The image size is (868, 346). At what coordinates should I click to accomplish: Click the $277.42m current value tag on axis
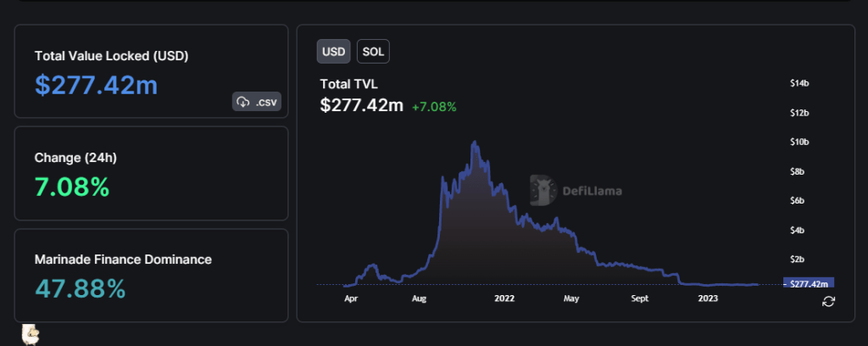(x=809, y=284)
